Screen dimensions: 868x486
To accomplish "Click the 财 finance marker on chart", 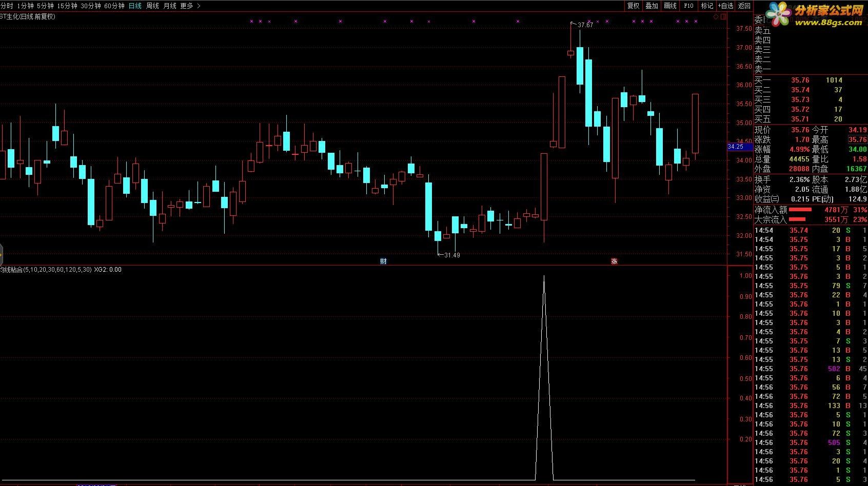I will click(383, 261).
